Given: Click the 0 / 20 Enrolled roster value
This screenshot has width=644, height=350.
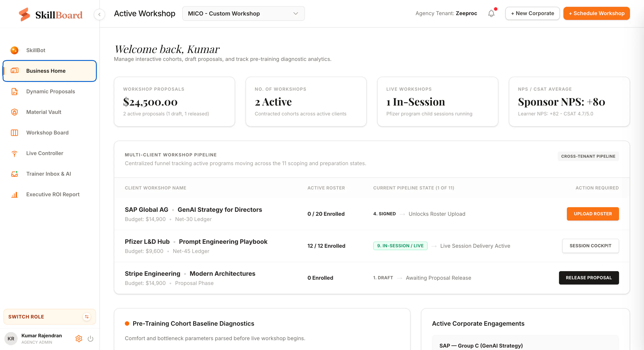Looking at the screenshot, I should [326, 214].
